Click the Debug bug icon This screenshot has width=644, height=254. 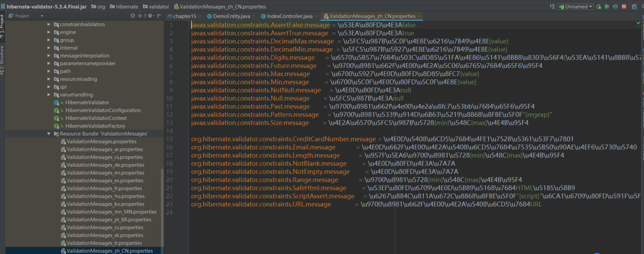point(607,7)
